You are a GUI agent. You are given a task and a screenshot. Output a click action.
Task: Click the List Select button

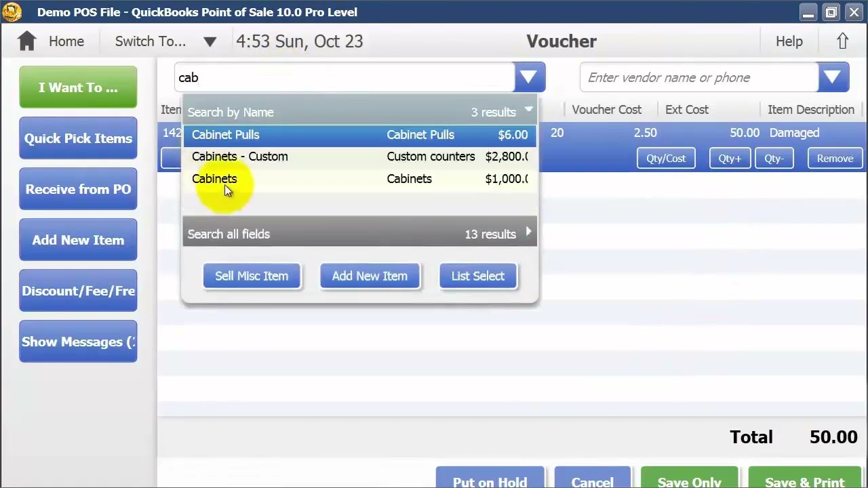coord(478,276)
